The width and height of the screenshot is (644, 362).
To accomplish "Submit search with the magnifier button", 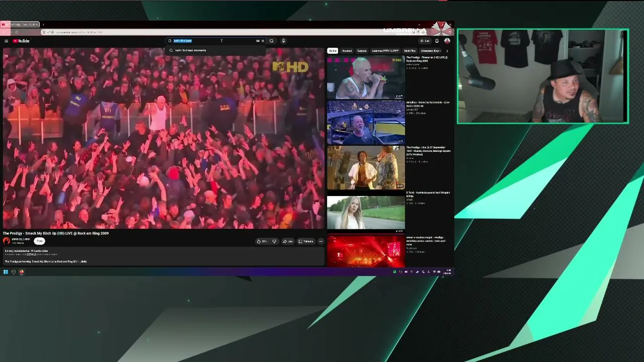I will click(x=271, y=41).
